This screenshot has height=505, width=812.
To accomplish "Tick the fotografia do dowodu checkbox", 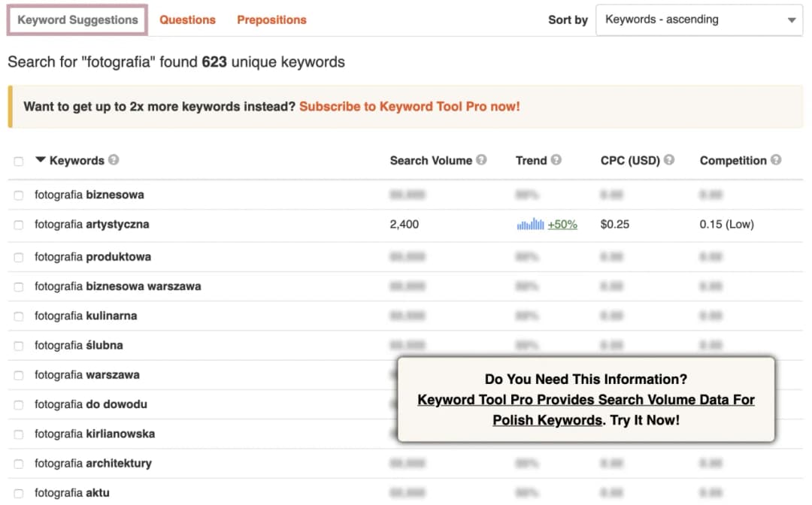I will (19, 405).
